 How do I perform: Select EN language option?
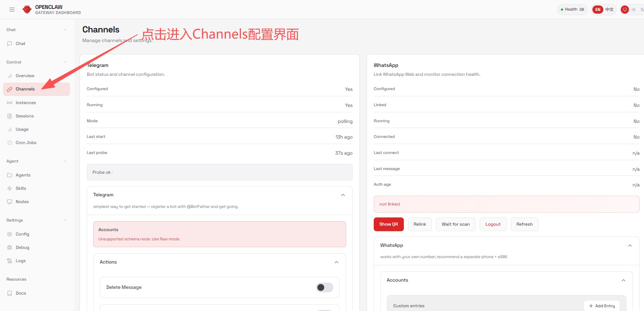coord(598,10)
